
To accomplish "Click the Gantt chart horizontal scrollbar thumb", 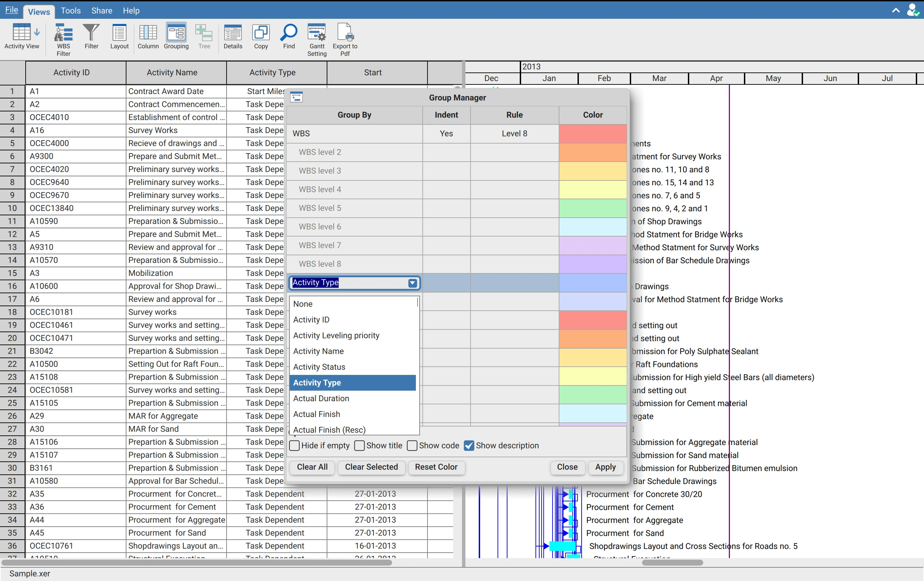I will [x=672, y=563].
